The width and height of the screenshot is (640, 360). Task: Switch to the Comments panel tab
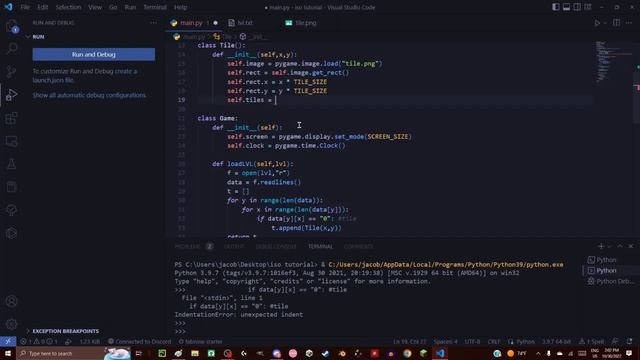pos(358,246)
